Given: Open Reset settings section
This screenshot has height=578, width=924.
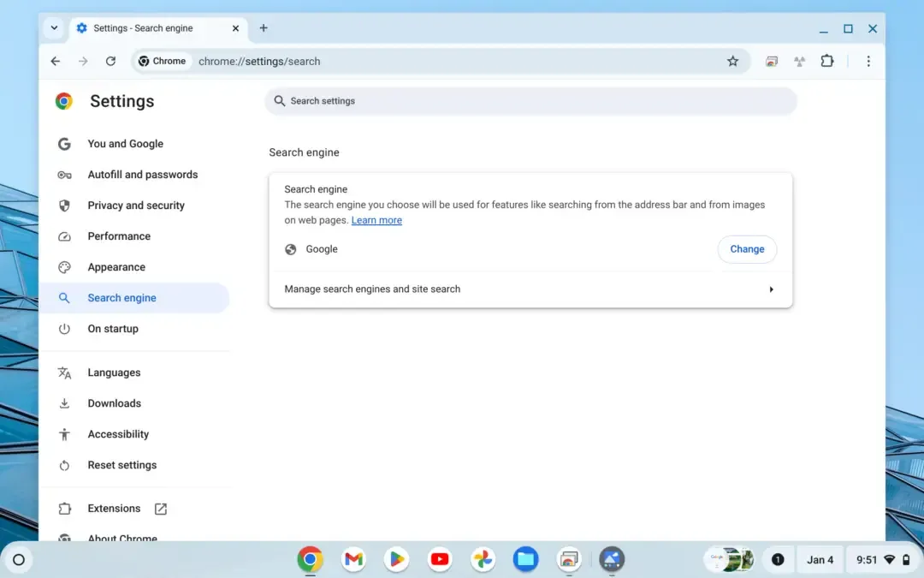Looking at the screenshot, I should pyautogui.click(x=134, y=465).
